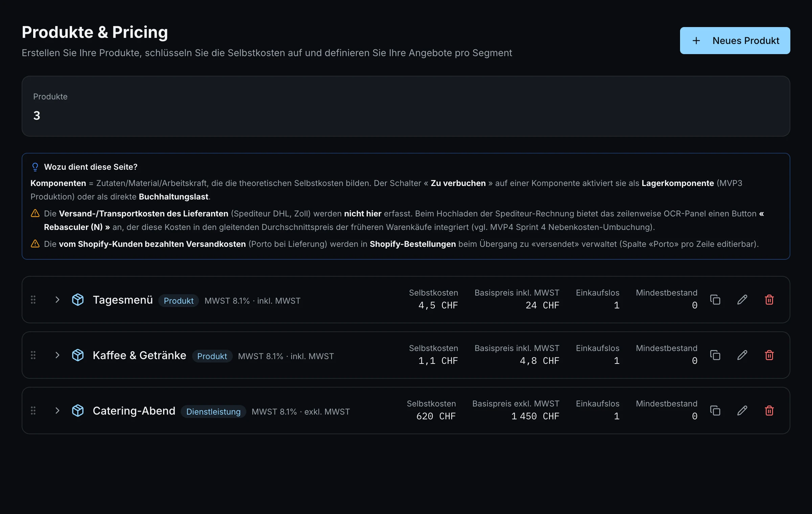Screen dimensions: 812x514
Task: Click Einkaufslos label in Catering-Abend row
Action: [x=597, y=403]
